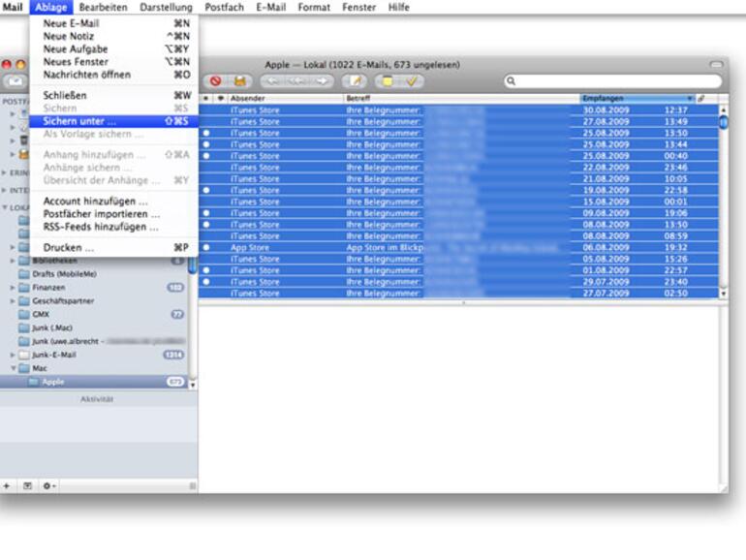This screenshot has width=746, height=560.
Task: Expand the Junk-E-Mail folder triangle
Action: click(x=13, y=355)
